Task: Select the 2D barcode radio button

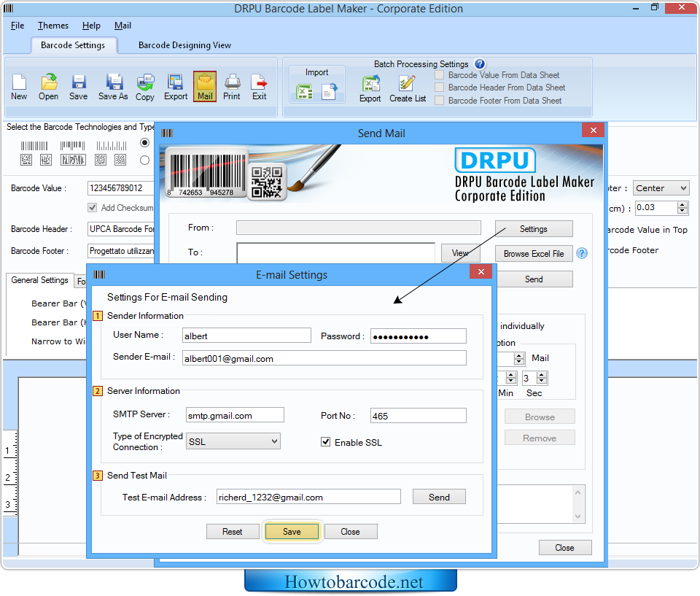Action: 144,160
